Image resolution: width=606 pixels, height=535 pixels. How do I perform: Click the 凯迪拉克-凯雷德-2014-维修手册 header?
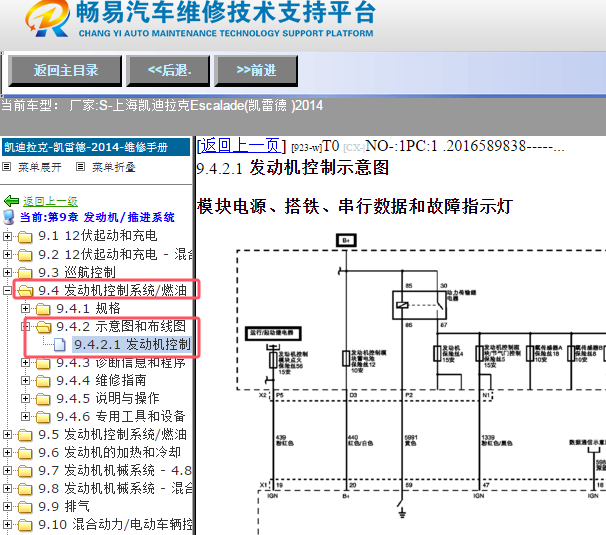(x=96, y=147)
